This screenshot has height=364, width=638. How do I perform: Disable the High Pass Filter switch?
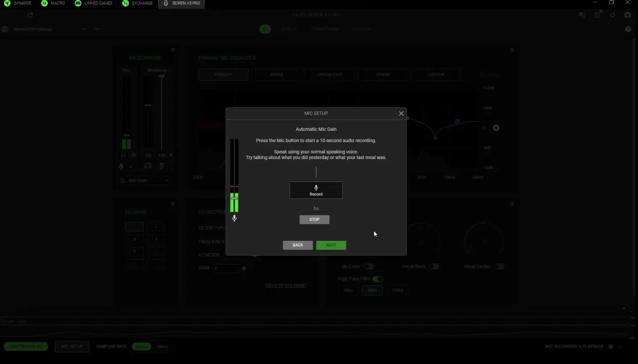[x=378, y=279]
